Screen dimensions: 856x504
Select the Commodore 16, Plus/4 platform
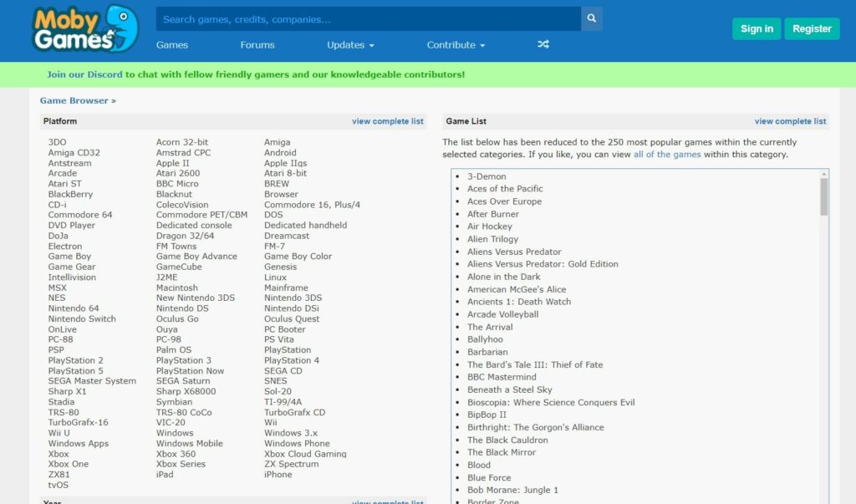(313, 205)
